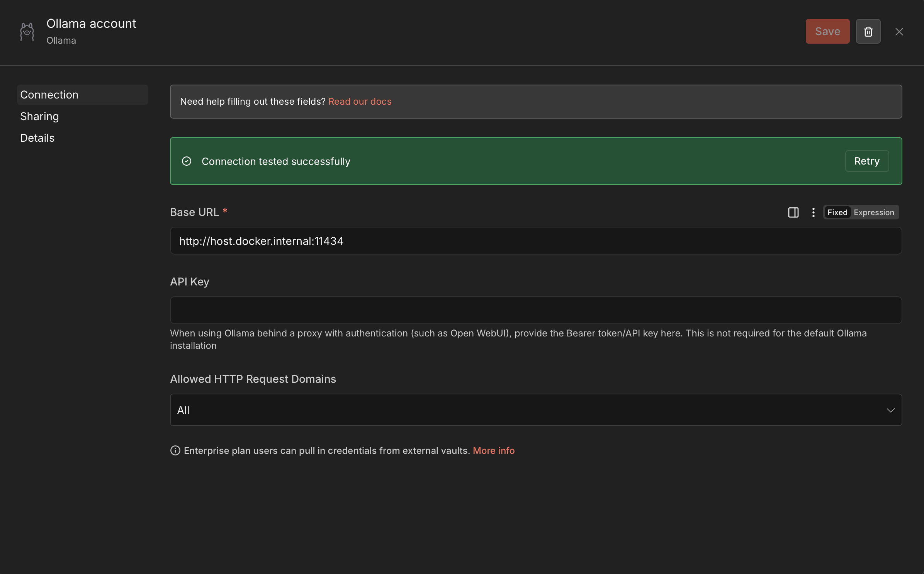The width and height of the screenshot is (924, 574).
Task: Follow the More info link
Action: [494, 451]
